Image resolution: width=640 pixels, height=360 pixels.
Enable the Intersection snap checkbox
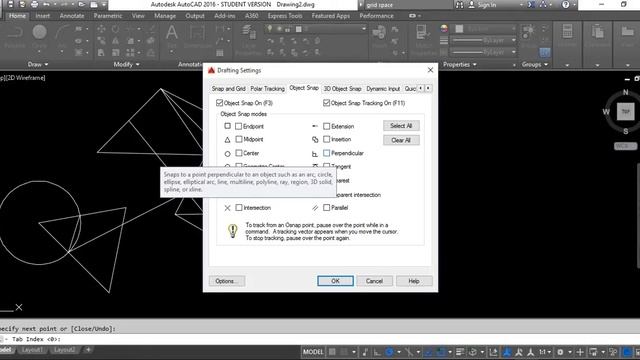point(239,208)
